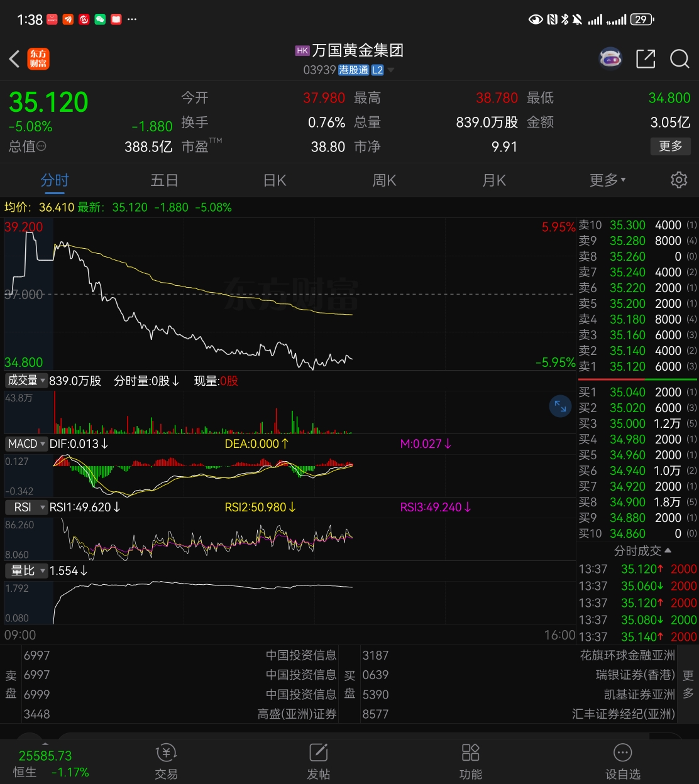
Task: Tap the back arrow icon
Action: [x=14, y=59]
